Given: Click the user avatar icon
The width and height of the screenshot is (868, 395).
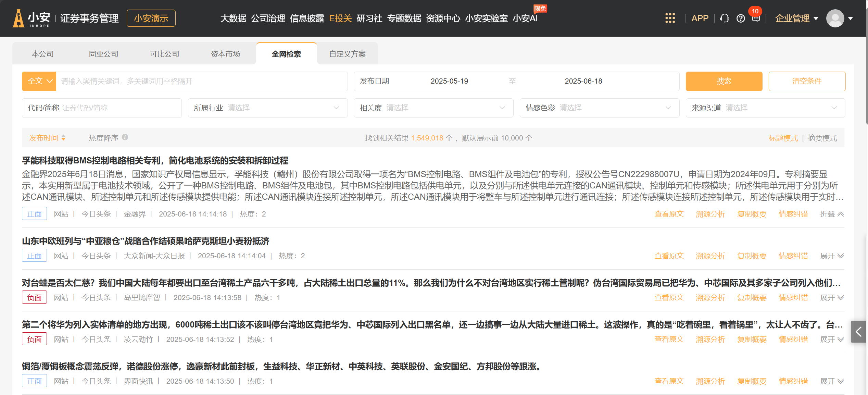Looking at the screenshot, I should (835, 18).
